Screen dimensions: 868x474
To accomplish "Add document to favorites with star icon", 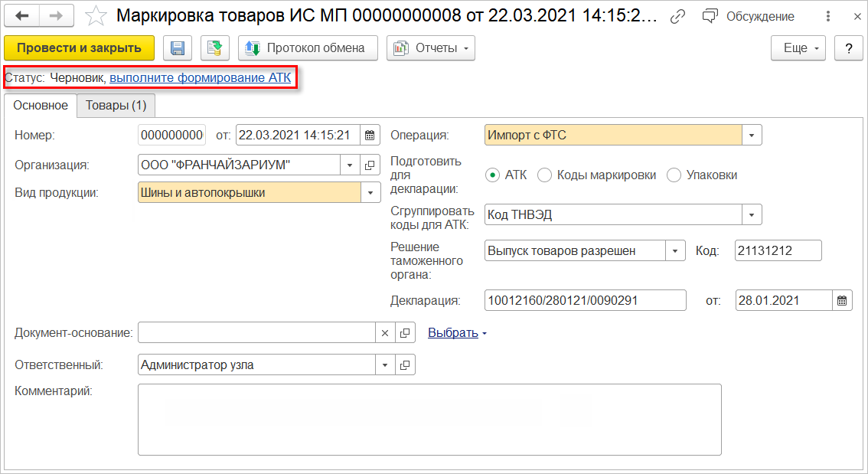I will pyautogui.click(x=96, y=16).
